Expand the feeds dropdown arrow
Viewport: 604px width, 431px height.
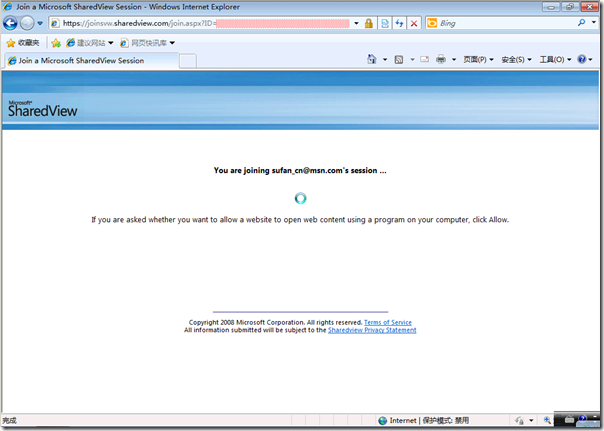[x=412, y=59]
